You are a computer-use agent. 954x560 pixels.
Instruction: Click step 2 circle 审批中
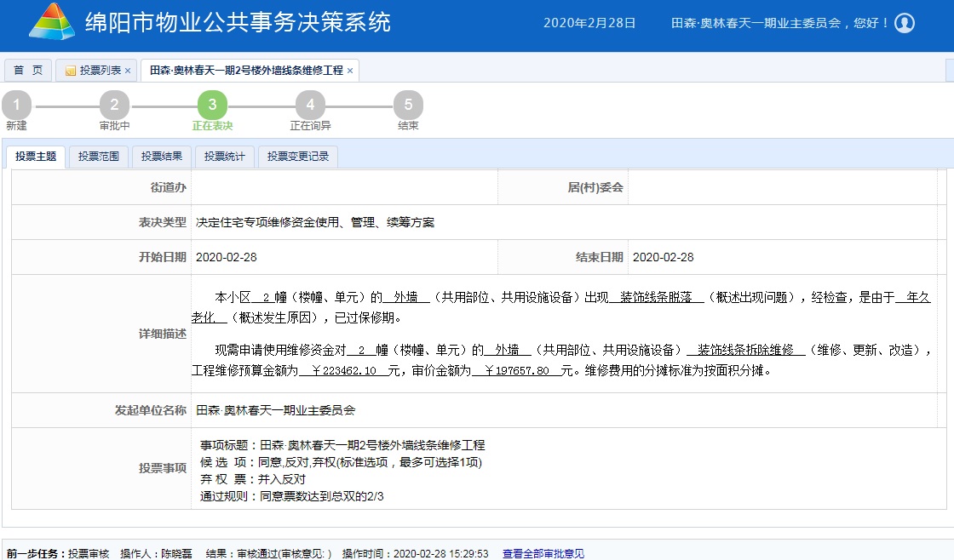[x=114, y=106]
